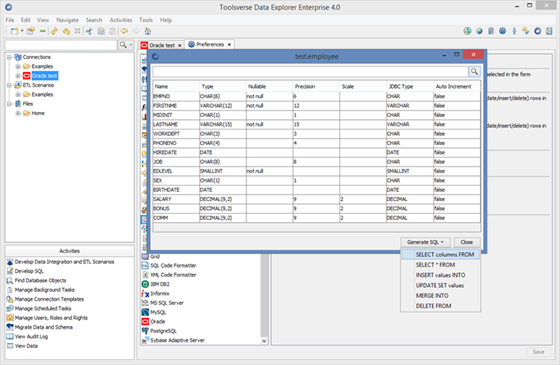
Task: Open Find Database Objects activity
Action: coord(36,280)
